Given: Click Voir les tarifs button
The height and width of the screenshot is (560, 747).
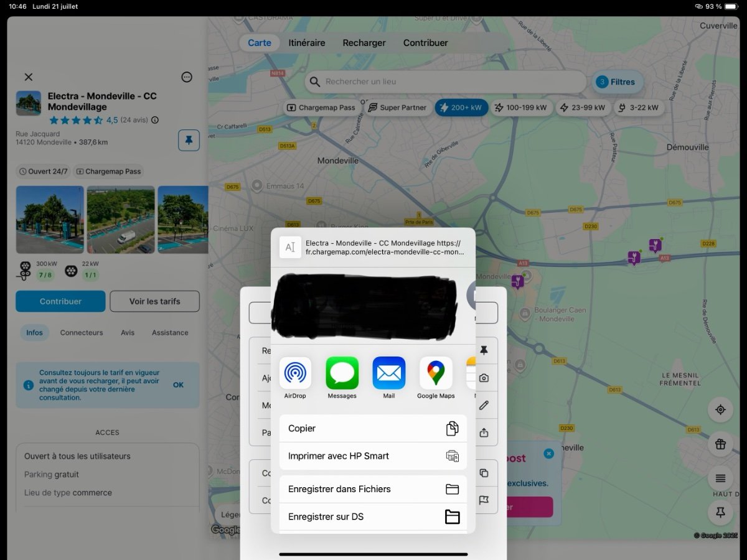Looking at the screenshot, I should (x=154, y=301).
